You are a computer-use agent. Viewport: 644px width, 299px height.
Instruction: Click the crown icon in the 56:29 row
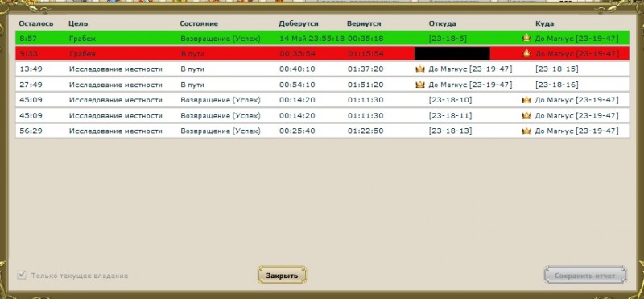526,131
